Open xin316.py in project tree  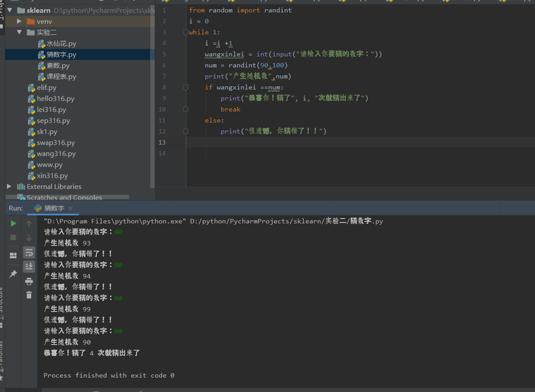click(48, 175)
